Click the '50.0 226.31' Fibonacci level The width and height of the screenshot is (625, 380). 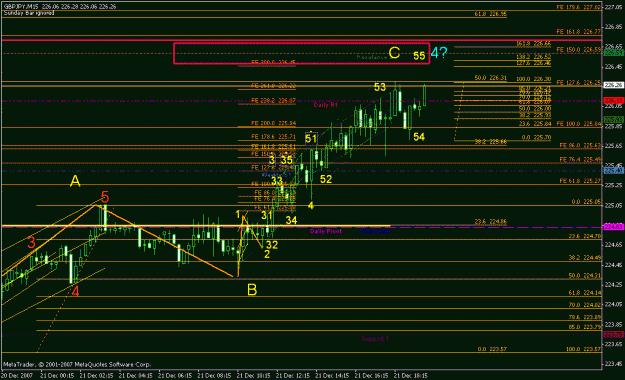[x=491, y=78]
